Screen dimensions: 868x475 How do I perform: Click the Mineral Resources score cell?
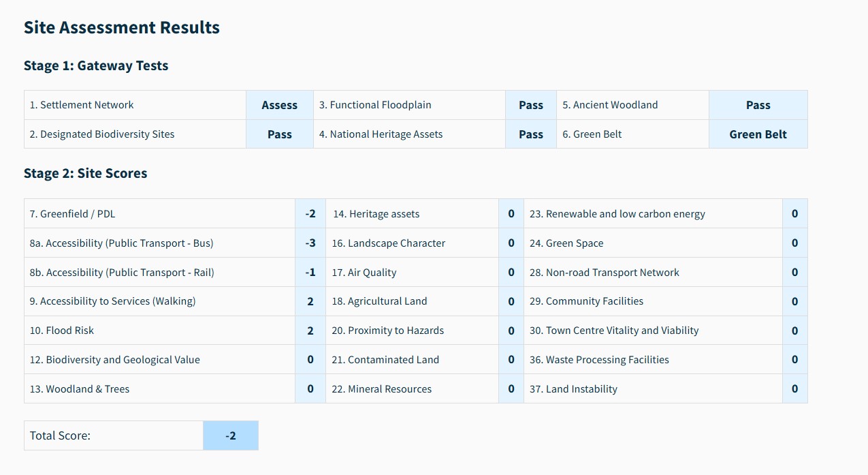[x=511, y=389]
